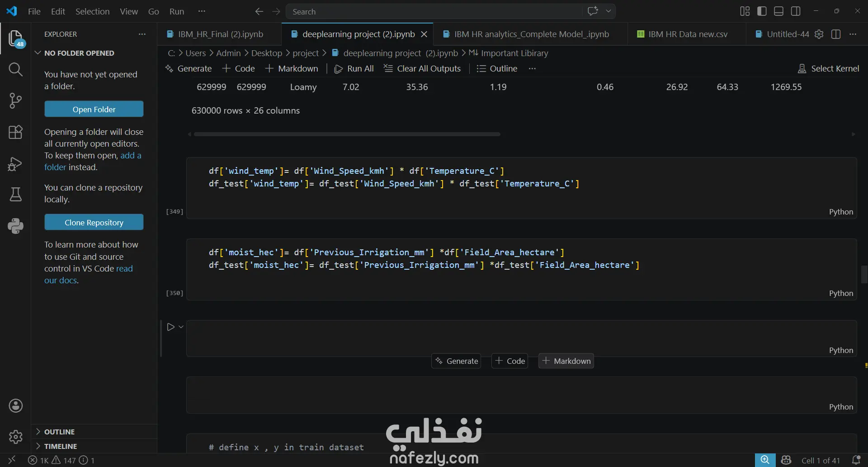Switch to IBM HR Data new.csv tab
868x467 pixels.
(x=687, y=34)
